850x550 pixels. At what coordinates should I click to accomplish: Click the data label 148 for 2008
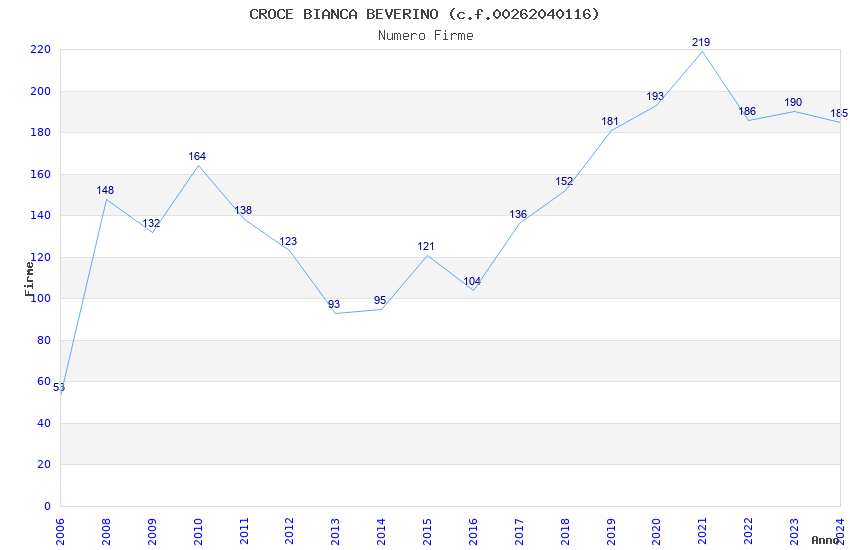(x=105, y=190)
